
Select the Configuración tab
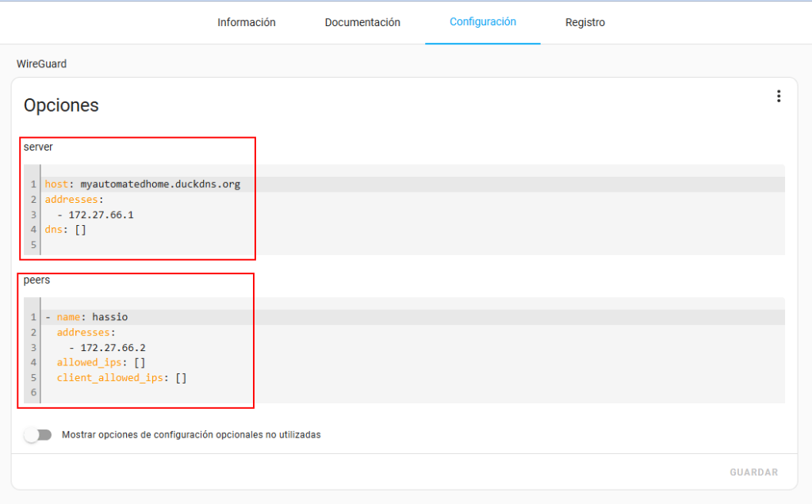click(x=482, y=22)
